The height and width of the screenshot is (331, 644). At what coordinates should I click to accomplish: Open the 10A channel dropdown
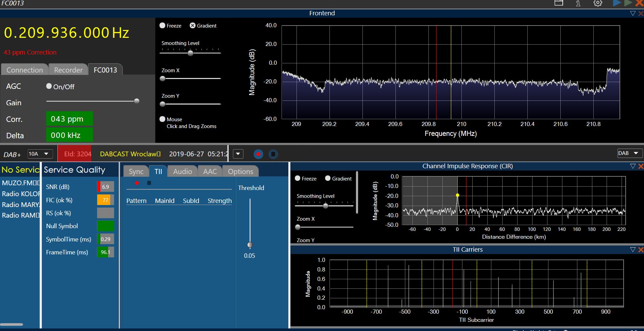(40, 154)
